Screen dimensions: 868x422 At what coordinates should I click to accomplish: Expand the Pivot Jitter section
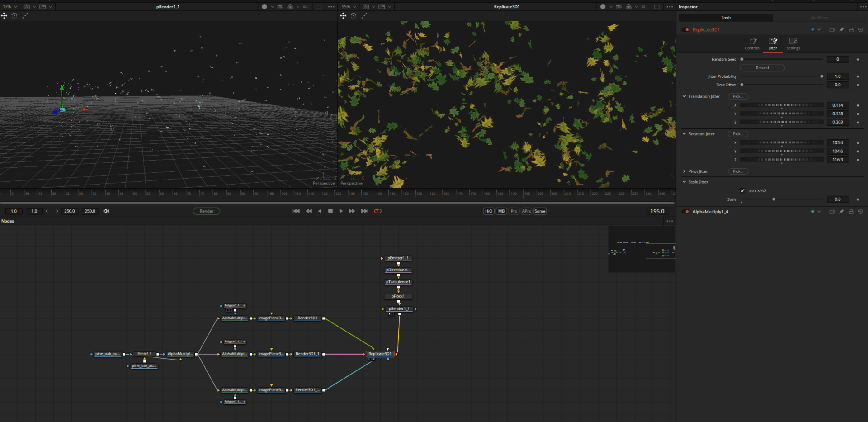[x=684, y=171]
